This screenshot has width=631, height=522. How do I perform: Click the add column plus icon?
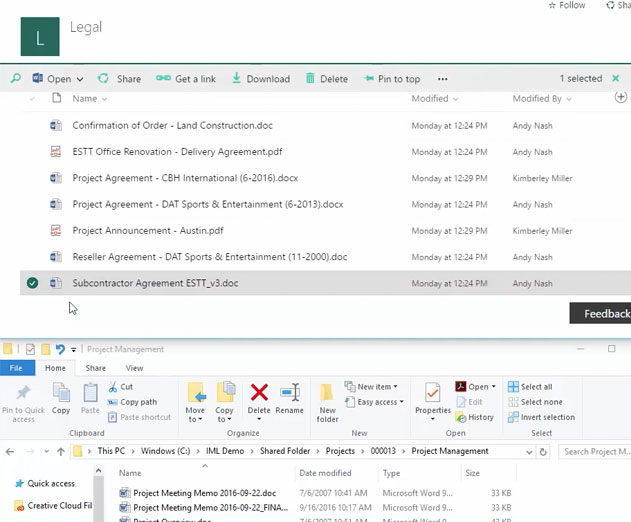621,97
